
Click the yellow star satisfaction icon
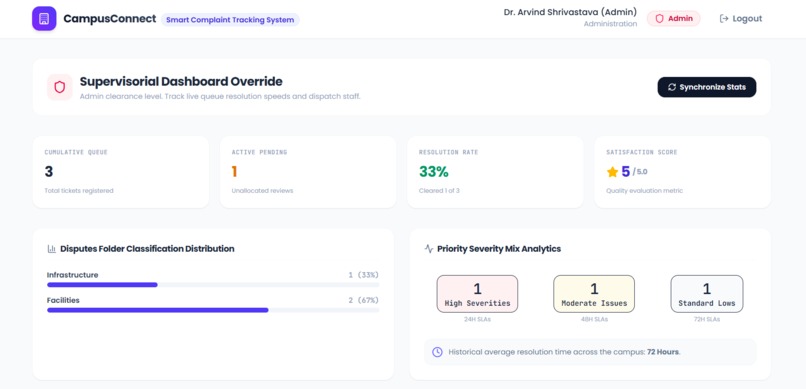(612, 172)
